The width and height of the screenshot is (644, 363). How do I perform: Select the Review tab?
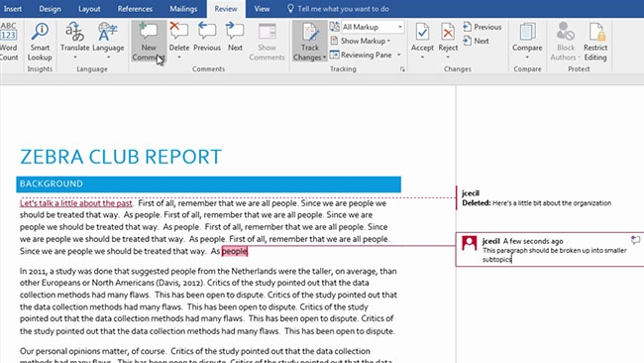click(x=226, y=9)
